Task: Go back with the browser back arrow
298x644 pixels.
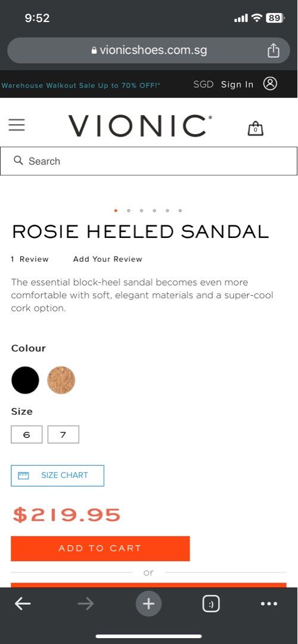Action: [x=23, y=603]
